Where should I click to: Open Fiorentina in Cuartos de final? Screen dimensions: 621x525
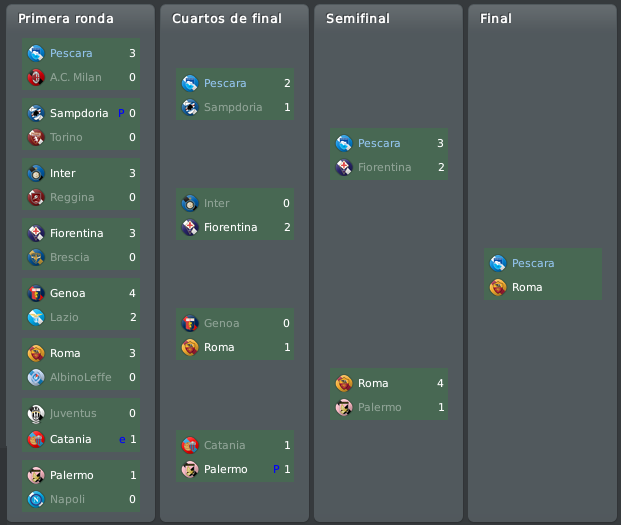[x=230, y=227]
